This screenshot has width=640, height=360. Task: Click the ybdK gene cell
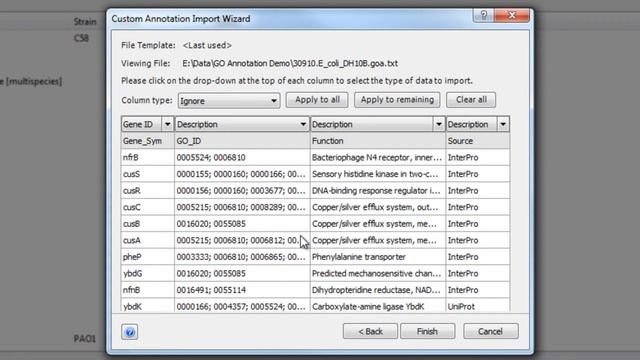point(147,306)
